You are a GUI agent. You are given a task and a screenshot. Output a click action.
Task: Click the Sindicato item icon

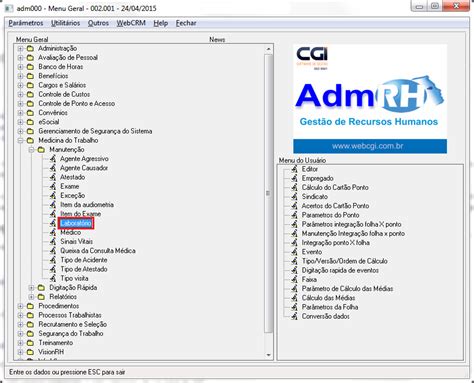pos(294,197)
